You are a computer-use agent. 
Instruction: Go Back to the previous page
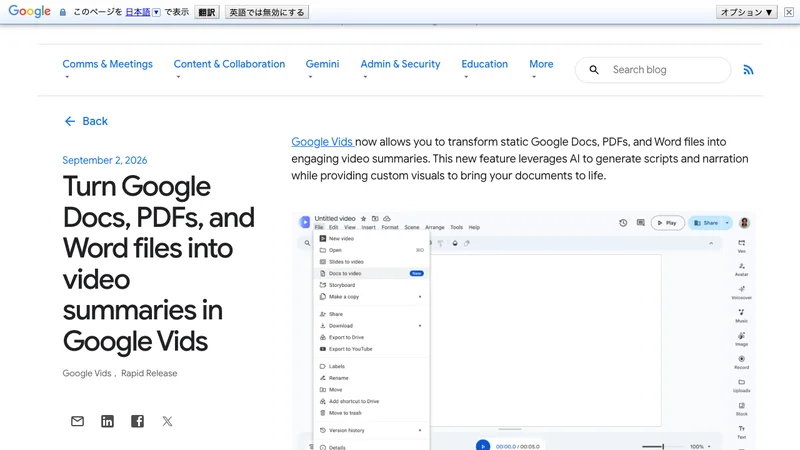coord(86,121)
